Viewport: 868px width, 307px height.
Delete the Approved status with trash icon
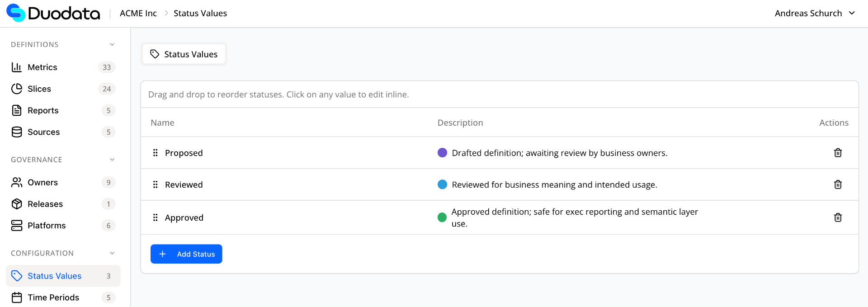pos(838,217)
